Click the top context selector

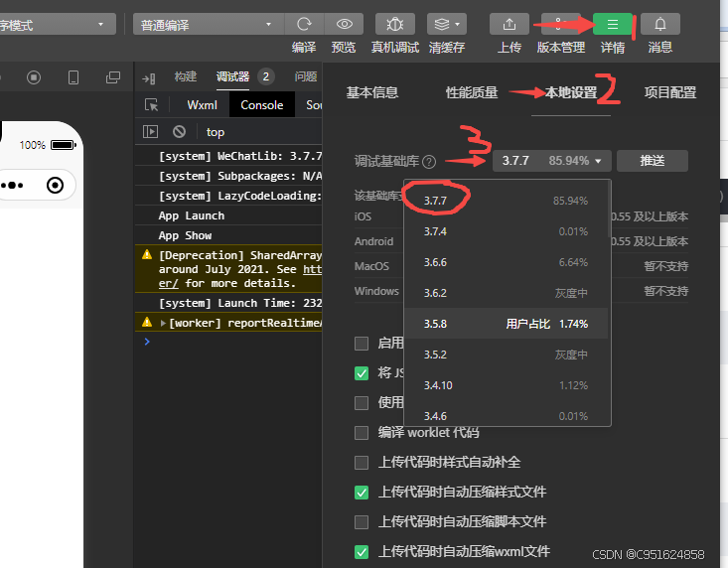[x=215, y=132]
